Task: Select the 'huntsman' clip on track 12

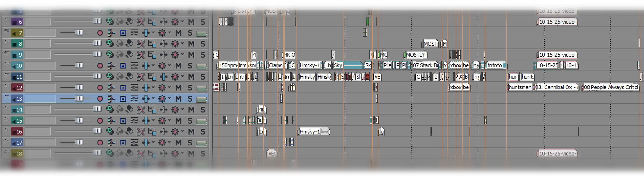Action: point(520,87)
